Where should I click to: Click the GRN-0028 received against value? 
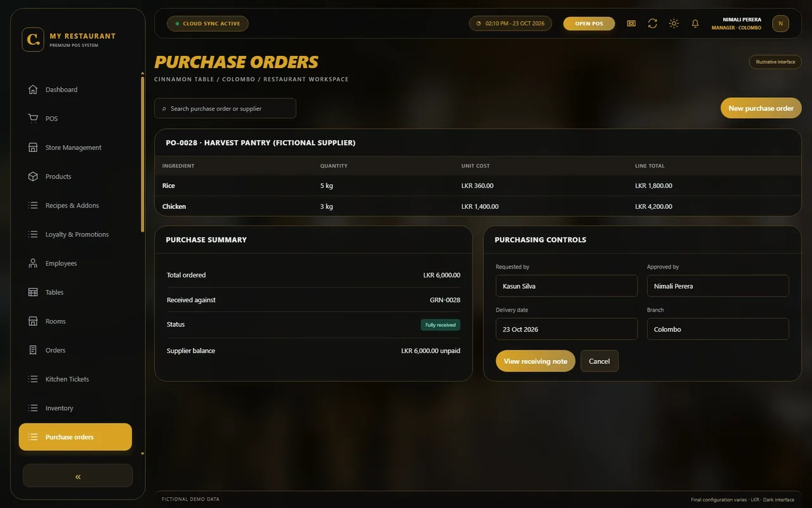(445, 300)
